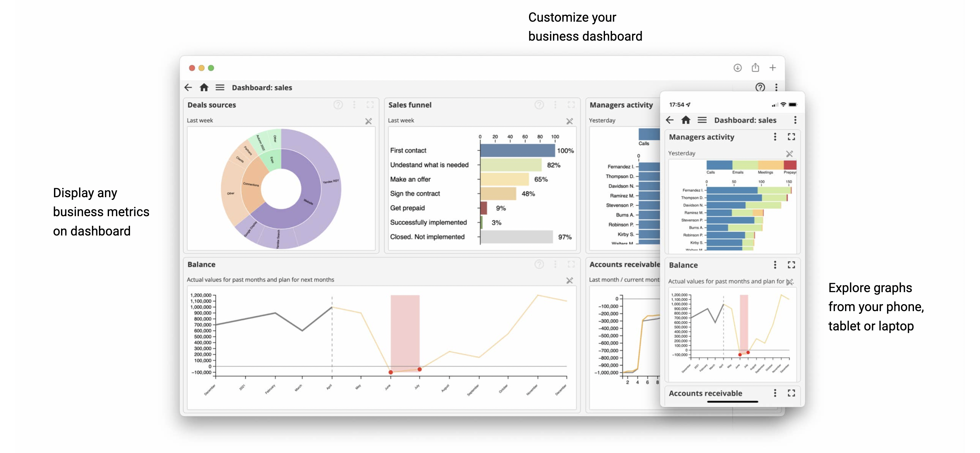Open mobile Managers activity three-dot menu
This screenshot has width=980, height=453.
click(775, 137)
